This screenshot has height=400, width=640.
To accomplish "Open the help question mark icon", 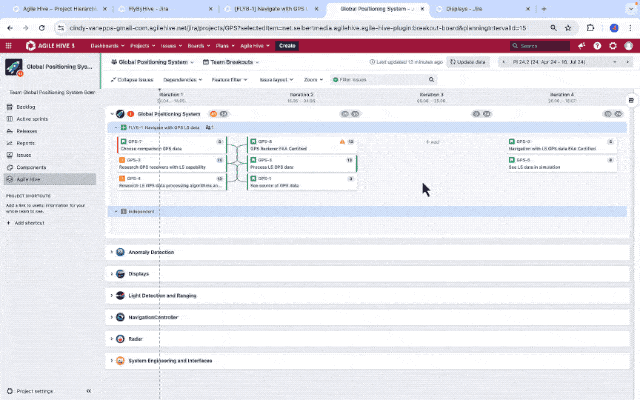I will click(x=597, y=46).
